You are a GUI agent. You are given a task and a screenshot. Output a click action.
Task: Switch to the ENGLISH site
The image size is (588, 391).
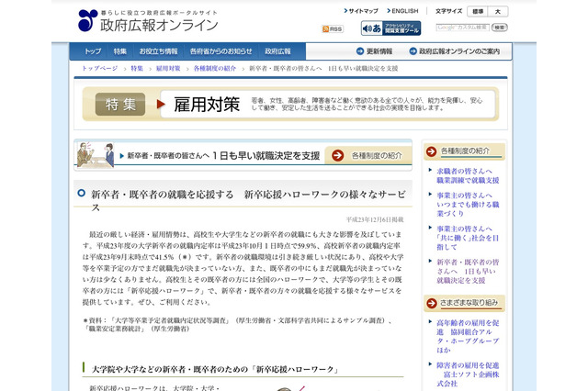click(402, 11)
